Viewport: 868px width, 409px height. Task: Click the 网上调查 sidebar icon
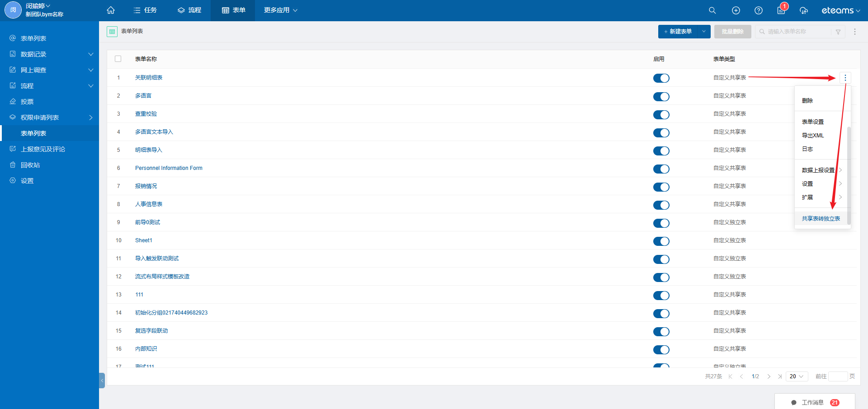pos(13,70)
